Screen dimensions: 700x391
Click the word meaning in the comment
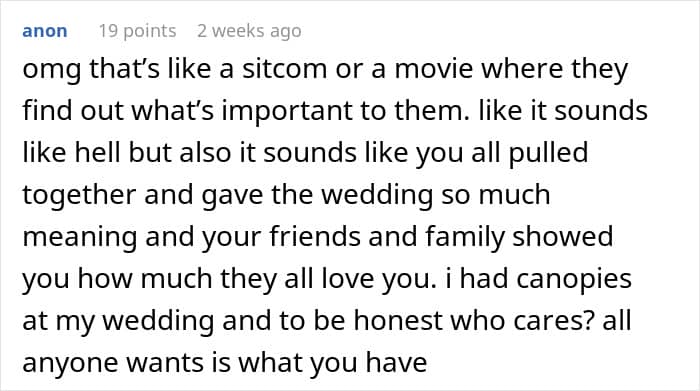coord(79,238)
